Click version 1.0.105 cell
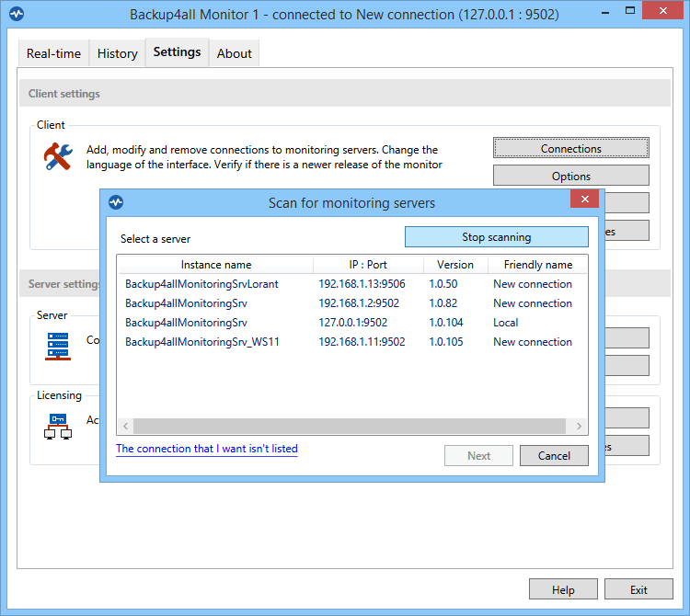 pos(446,342)
